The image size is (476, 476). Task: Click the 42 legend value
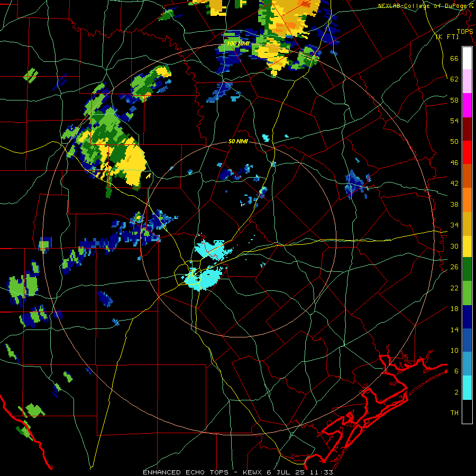[454, 184]
